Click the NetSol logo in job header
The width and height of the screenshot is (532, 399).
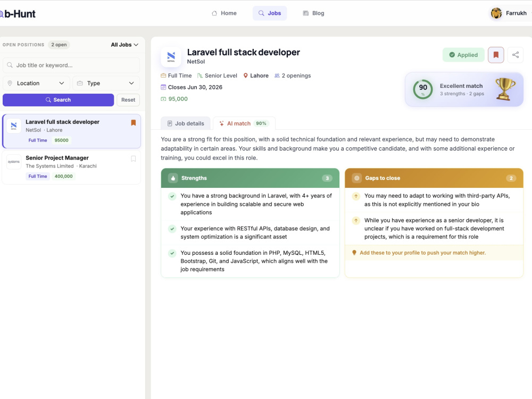171,57
